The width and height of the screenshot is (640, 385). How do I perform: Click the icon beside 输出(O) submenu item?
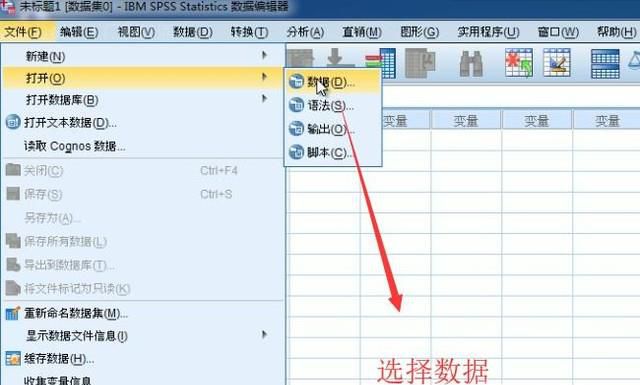[x=296, y=129]
